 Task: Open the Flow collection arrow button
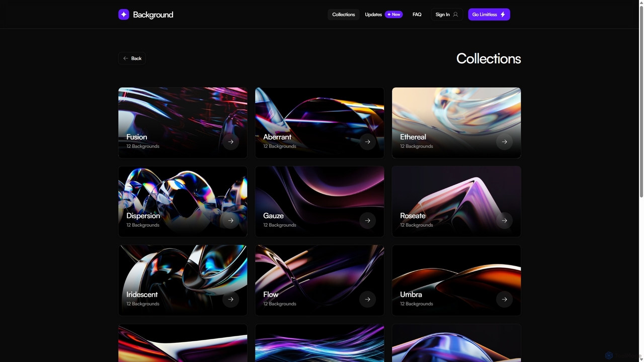[x=367, y=299]
